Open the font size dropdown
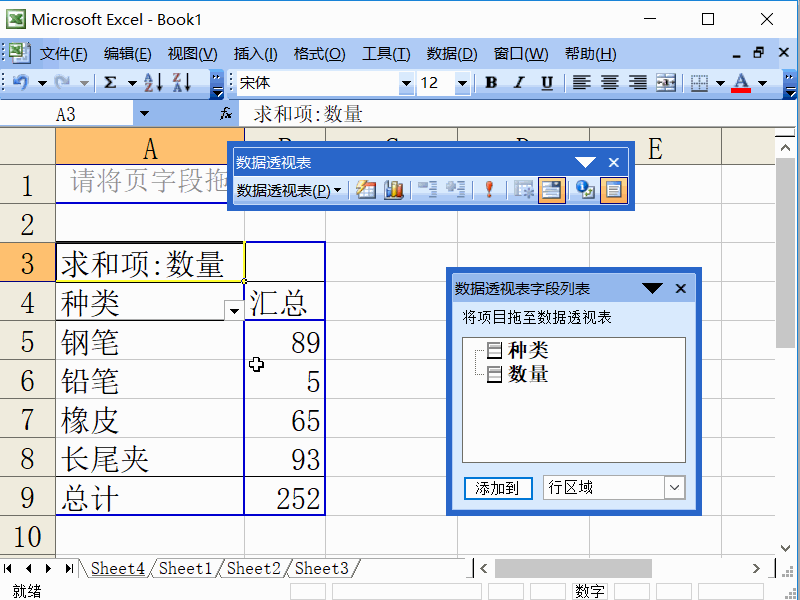This screenshot has height=600, width=800. [462, 83]
